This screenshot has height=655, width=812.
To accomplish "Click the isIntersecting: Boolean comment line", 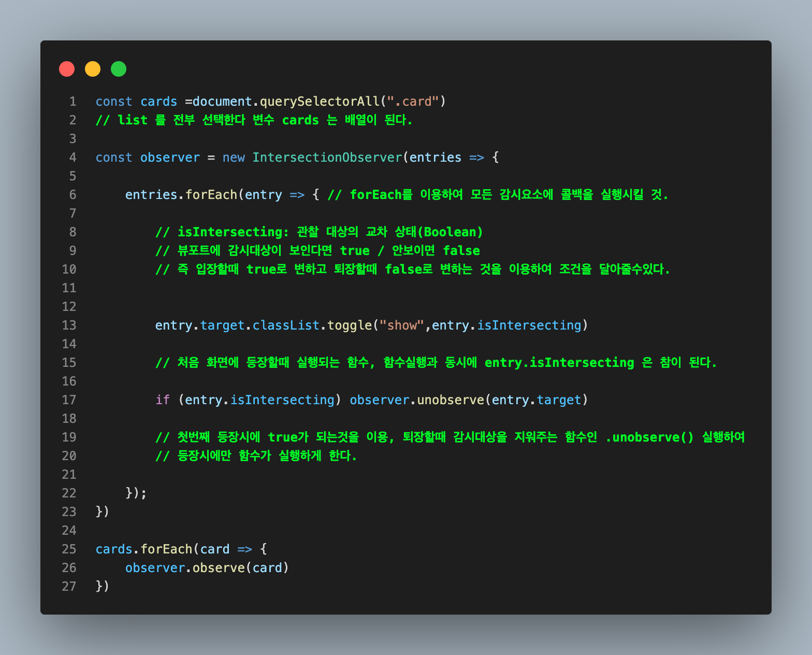I will [319, 232].
